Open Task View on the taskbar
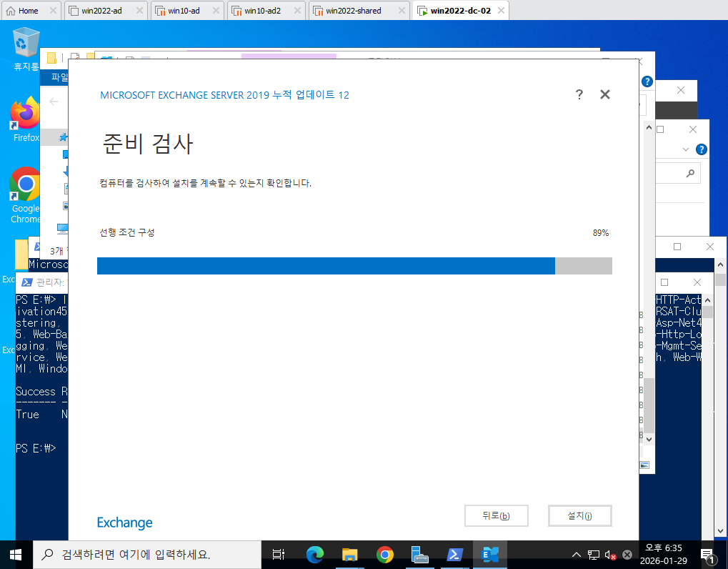728x569 pixels. pos(278,555)
